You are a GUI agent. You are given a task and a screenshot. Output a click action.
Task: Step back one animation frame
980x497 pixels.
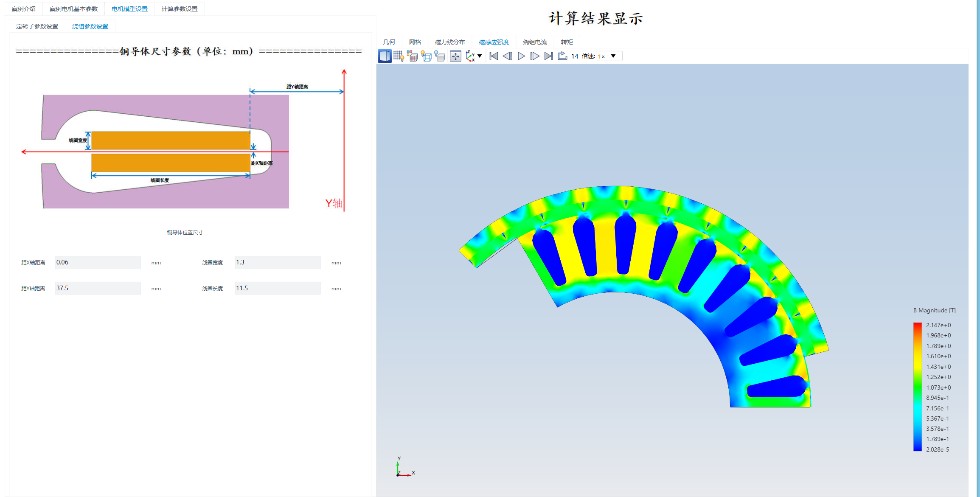(508, 56)
